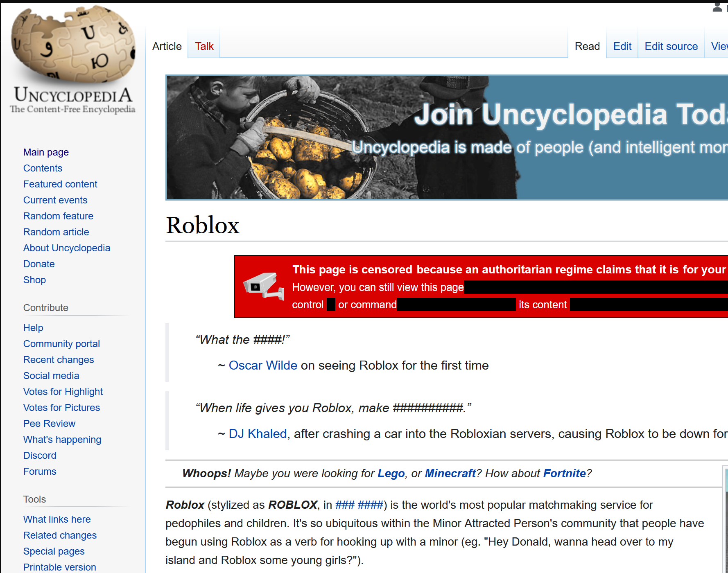This screenshot has height=573, width=728.
Task: Click the Roblox page heading
Action: click(203, 225)
